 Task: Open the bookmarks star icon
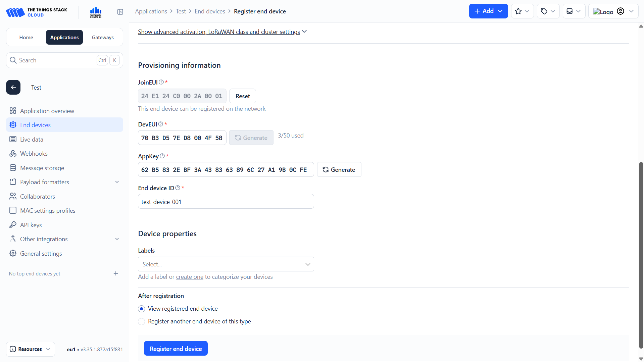click(x=518, y=11)
